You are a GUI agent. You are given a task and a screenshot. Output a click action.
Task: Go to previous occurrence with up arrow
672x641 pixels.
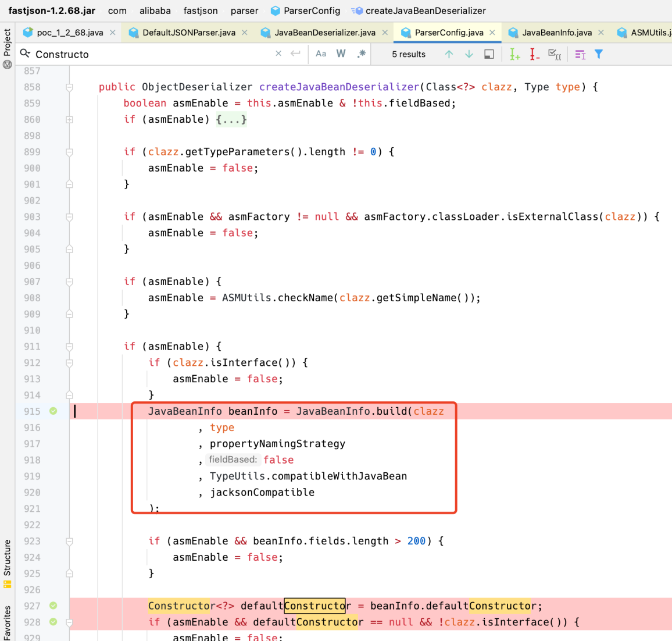point(449,54)
